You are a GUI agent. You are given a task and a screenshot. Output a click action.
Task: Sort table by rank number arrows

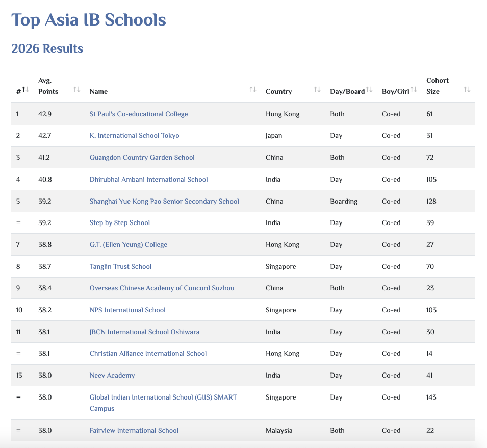coord(25,90)
